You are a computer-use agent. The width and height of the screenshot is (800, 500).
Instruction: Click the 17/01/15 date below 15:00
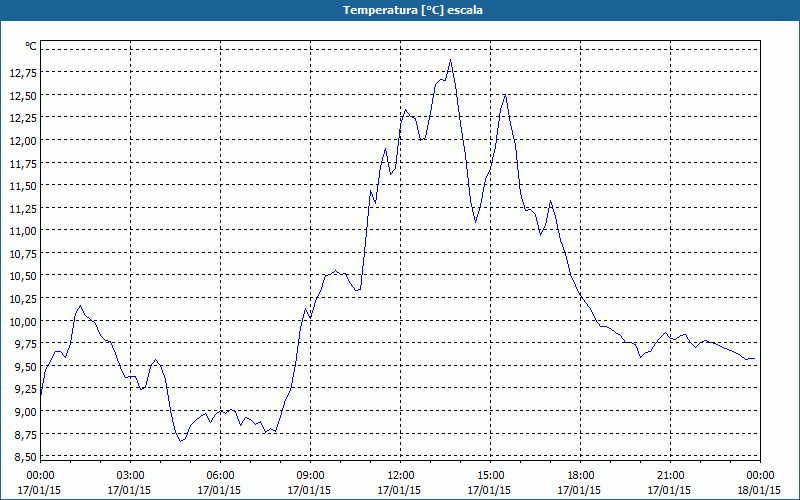pos(489,490)
